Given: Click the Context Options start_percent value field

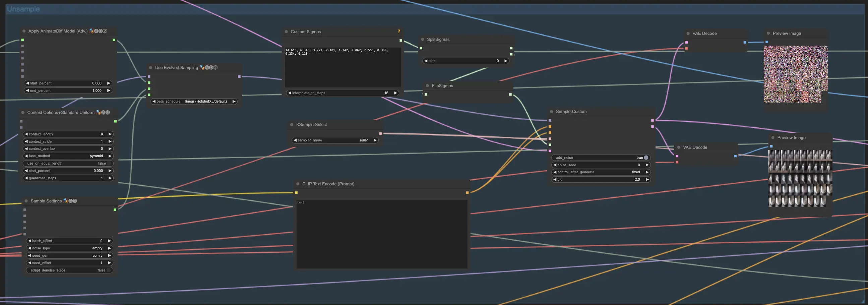Looking at the screenshot, I should tap(68, 171).
